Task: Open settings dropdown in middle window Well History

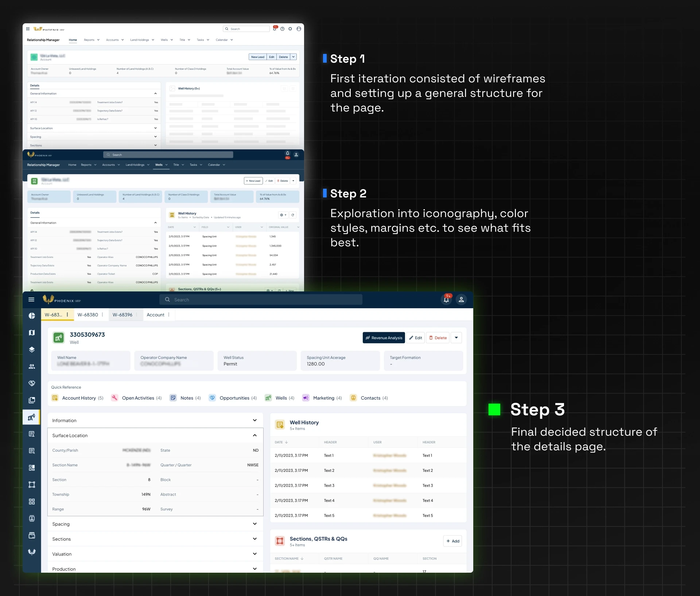Action: [x=283, y=215]
